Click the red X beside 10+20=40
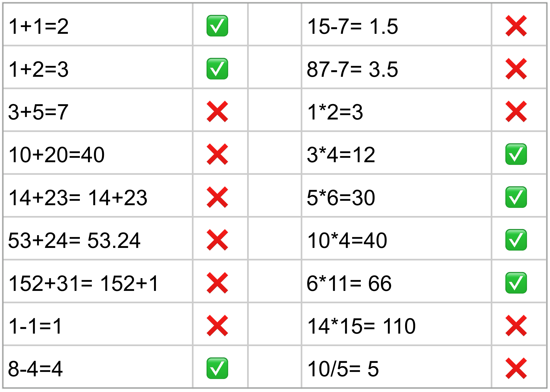The image size is (550, 392). (217, 154)
